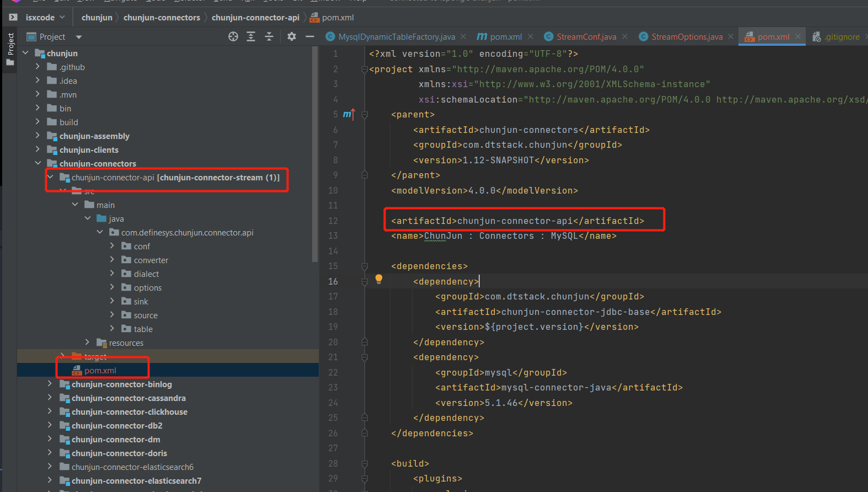Click the locate-in-project crosshair icon
The image size is (868, 492).
point(233,36)
